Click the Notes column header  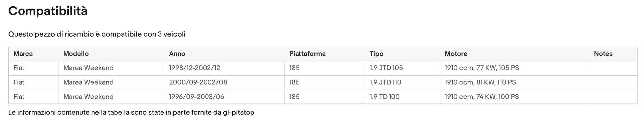603,54
